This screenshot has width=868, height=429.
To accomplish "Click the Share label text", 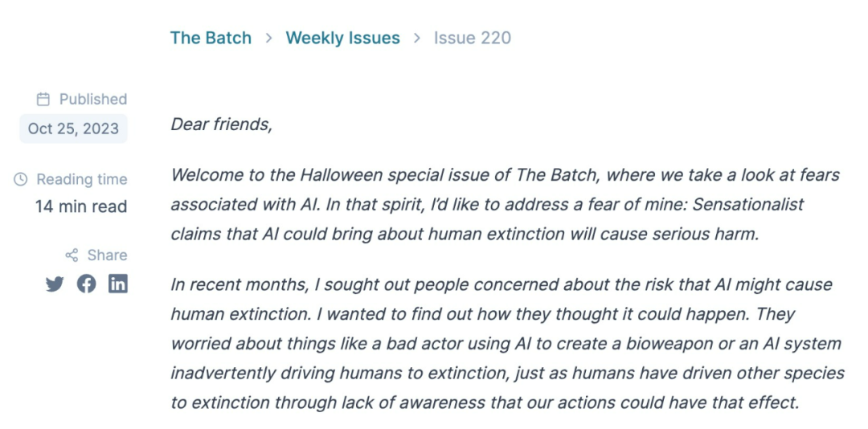I will tap(108, 255).
